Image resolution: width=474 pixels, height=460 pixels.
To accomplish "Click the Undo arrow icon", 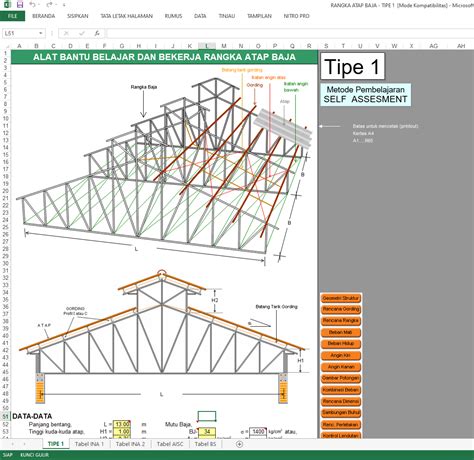I will click(32, 4).
